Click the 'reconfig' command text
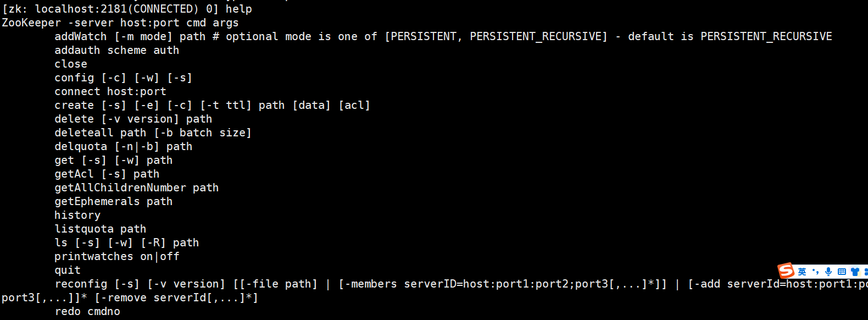Image resolution: width=868 pixels, height=320 pixels. point(81,284)
